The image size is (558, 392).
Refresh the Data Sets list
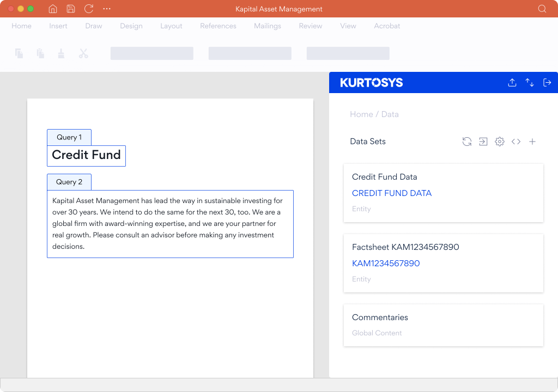click(x=467, y=142)
